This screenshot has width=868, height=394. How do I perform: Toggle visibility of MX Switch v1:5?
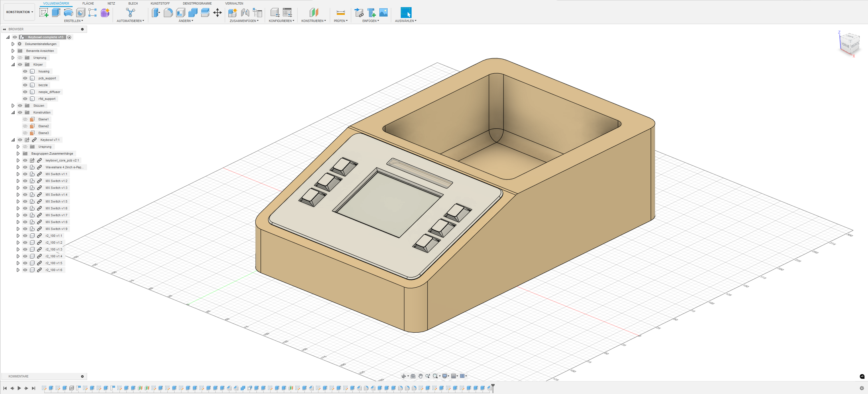click(x=25, y=201)
